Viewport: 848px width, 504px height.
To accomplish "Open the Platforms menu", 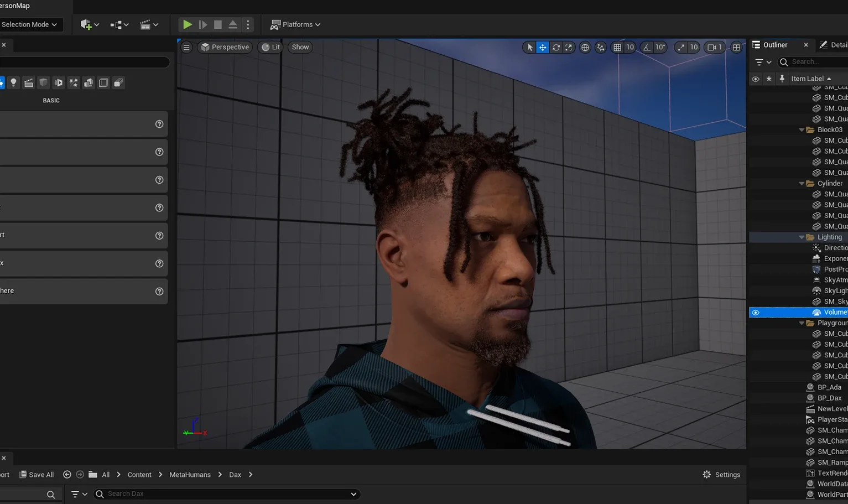I will click(x=295, y=24).
